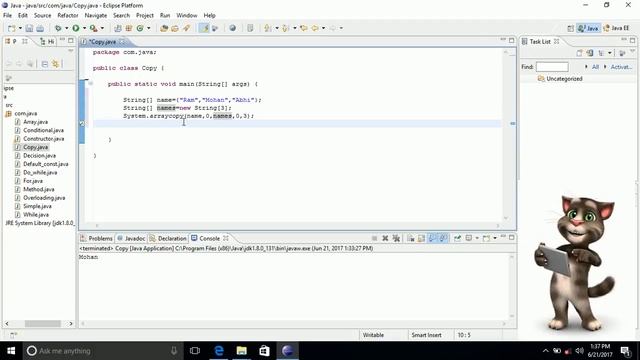
Task: Click Remove All Terminated Launches in Console
Action: (396, 238)
